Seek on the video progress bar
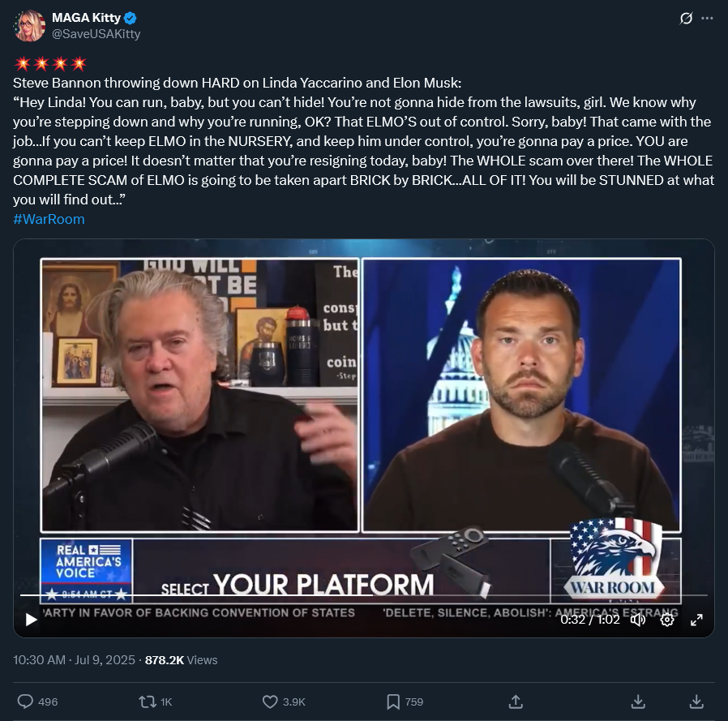This screenshot has width=728, height=721. click(363, 594)
